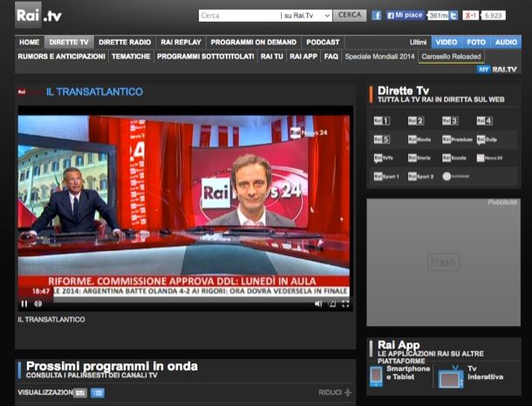
Task: Select the DIRETTE TV menu item
Action: [69, 43]
